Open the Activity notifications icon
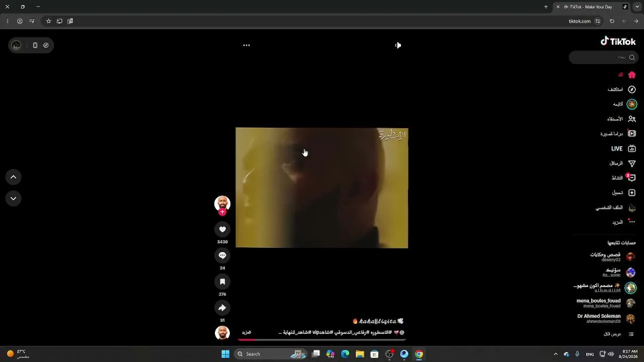 pos(632,178)
